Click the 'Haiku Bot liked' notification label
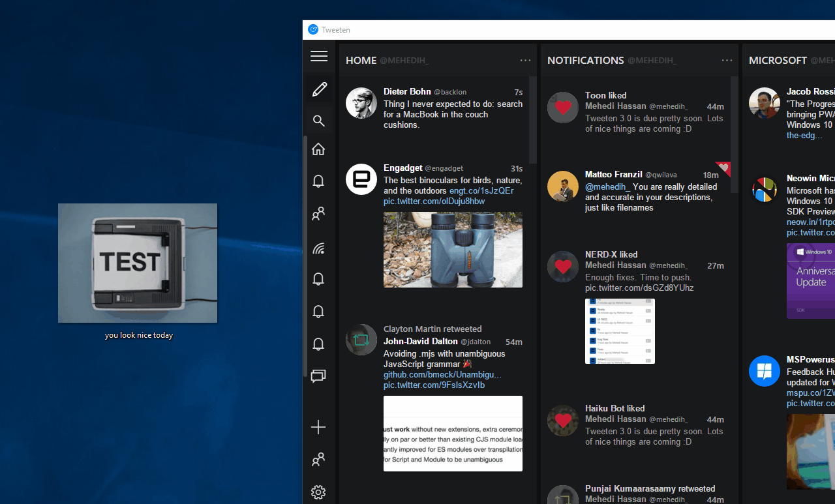835x504 pixels. click(615, 408)
